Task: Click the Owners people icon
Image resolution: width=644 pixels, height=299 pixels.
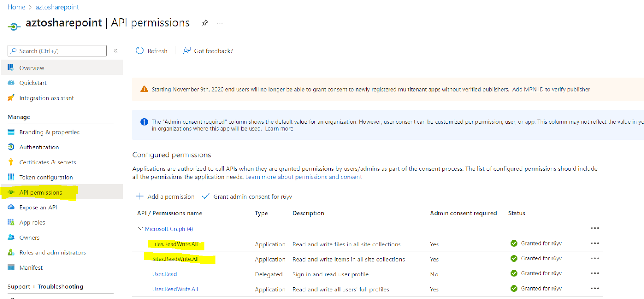Action: point(11,237)
